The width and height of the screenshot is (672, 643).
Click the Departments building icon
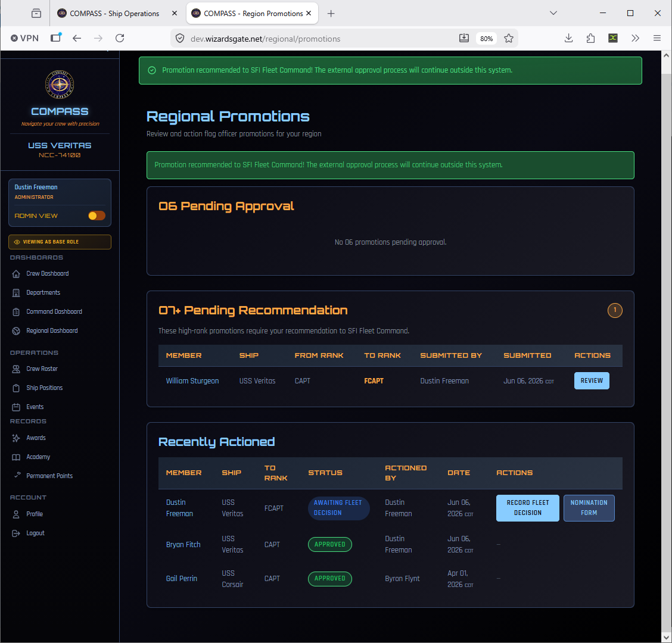click(16, 293)
